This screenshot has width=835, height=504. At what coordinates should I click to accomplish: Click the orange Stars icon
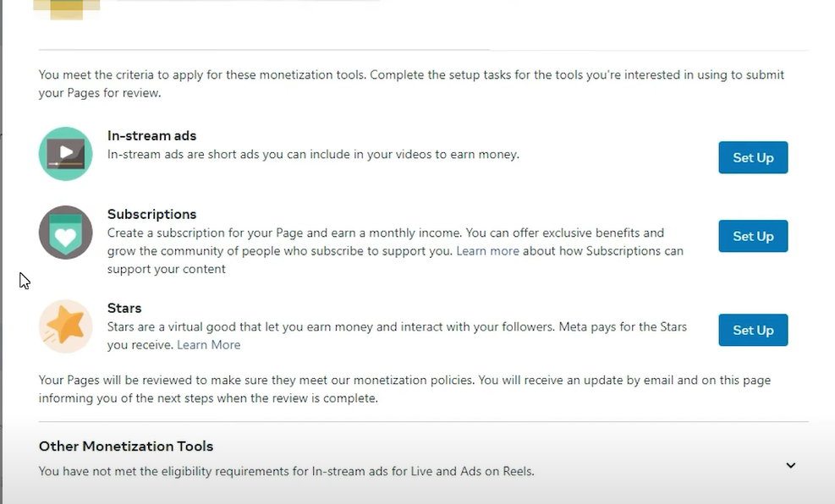(65, 326)
